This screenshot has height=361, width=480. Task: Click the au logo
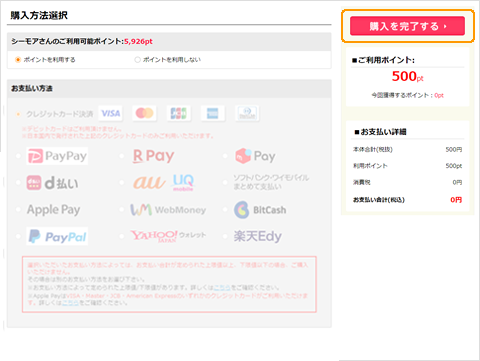[149, 182]
